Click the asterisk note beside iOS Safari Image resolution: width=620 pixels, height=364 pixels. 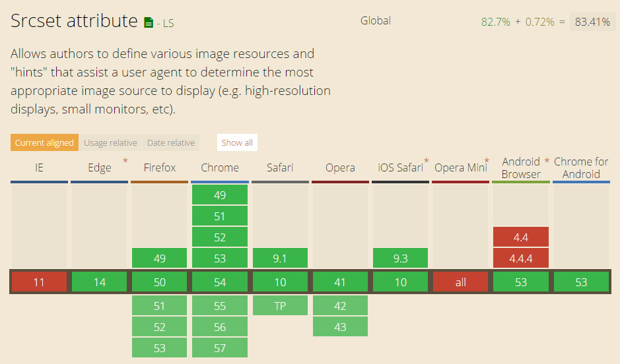(427, 161)
